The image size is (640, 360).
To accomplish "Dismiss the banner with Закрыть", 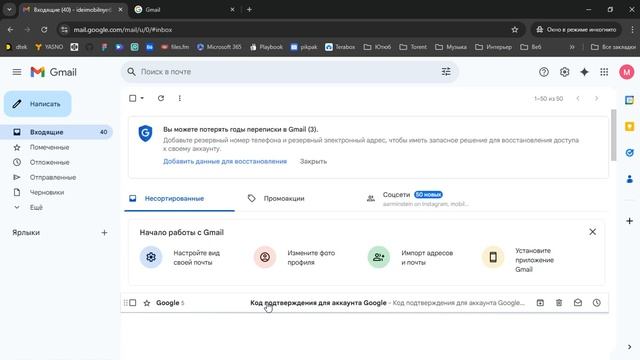I will [313, 162].
